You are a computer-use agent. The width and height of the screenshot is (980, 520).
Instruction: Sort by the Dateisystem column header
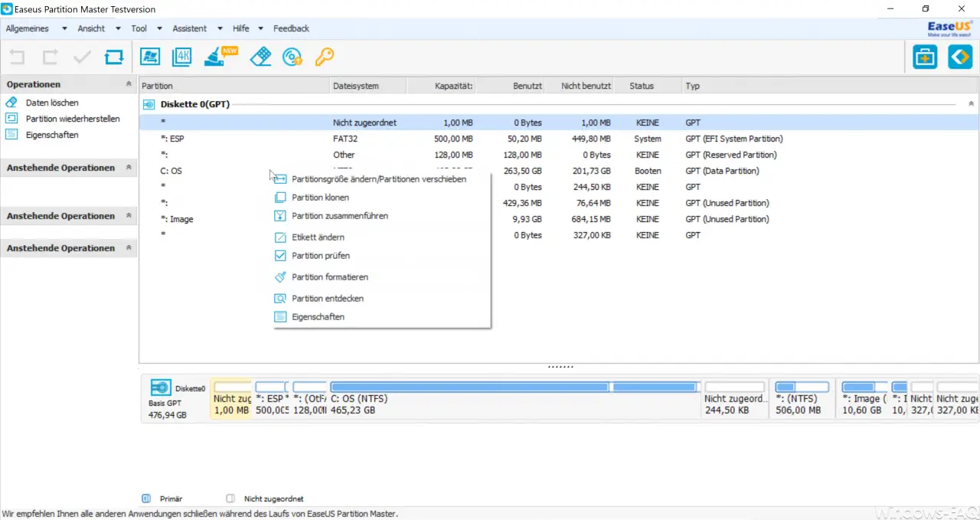[368, 86]
